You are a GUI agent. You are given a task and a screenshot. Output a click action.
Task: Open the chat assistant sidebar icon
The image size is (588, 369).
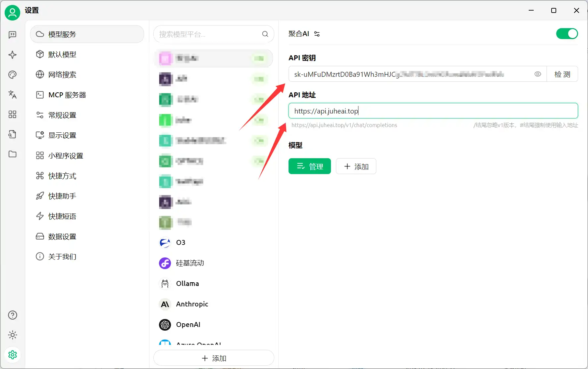13,35
